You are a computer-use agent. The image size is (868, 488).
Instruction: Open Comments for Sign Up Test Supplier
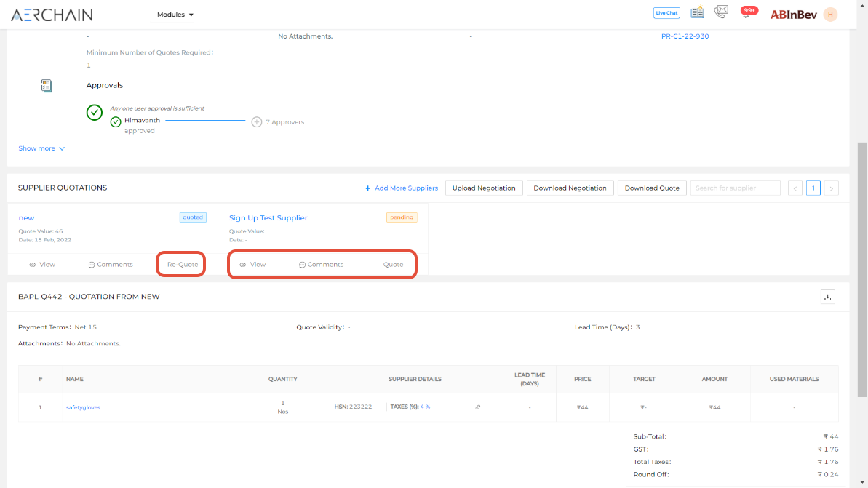coord(321,265)
